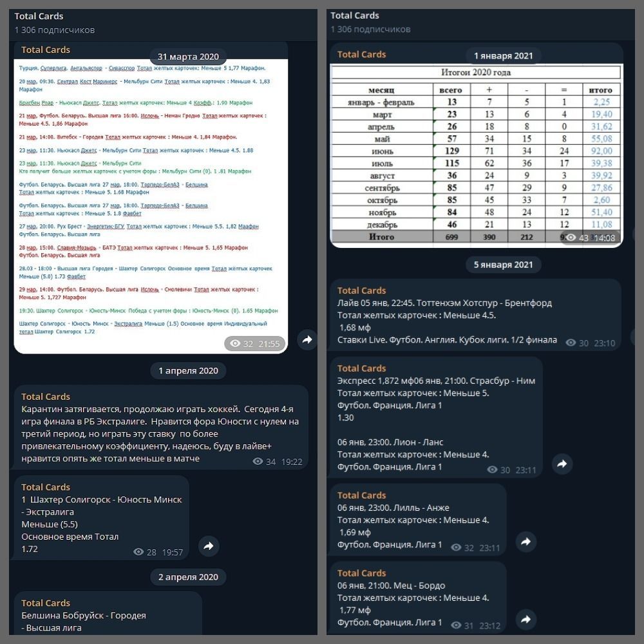Screen dimensions: 644x644
Task: Open Total Cards channel header in left chat
Action: [x=39, y=16]
